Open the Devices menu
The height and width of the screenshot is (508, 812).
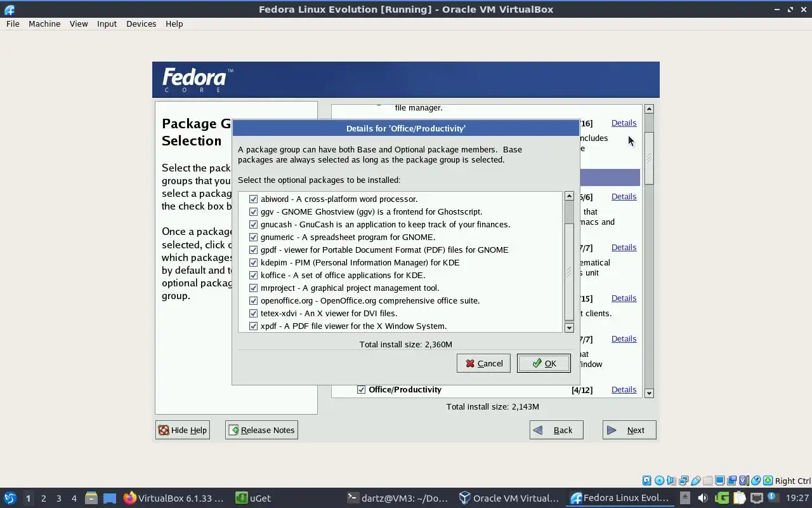tap(141, 23)
